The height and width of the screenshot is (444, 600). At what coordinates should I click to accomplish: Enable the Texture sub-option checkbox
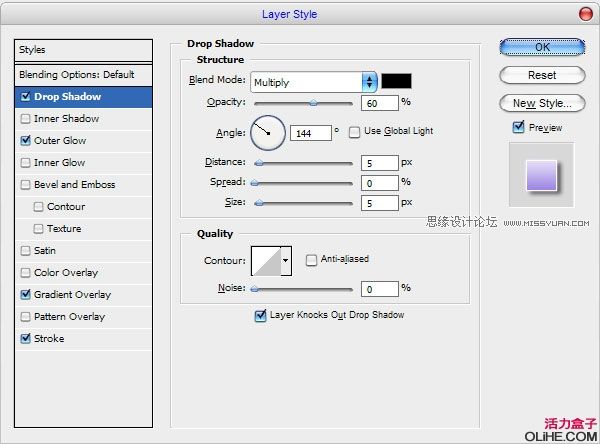pyautogui.click(x=38, y=229)
